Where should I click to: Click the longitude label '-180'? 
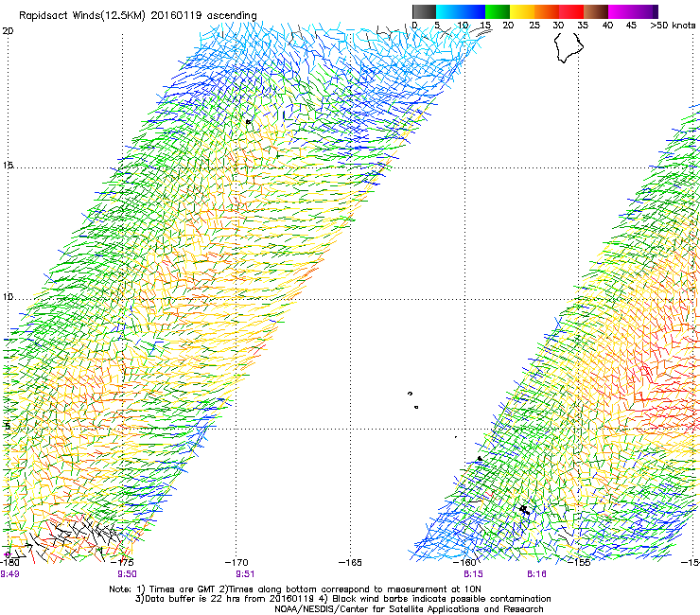click(9, 562)
